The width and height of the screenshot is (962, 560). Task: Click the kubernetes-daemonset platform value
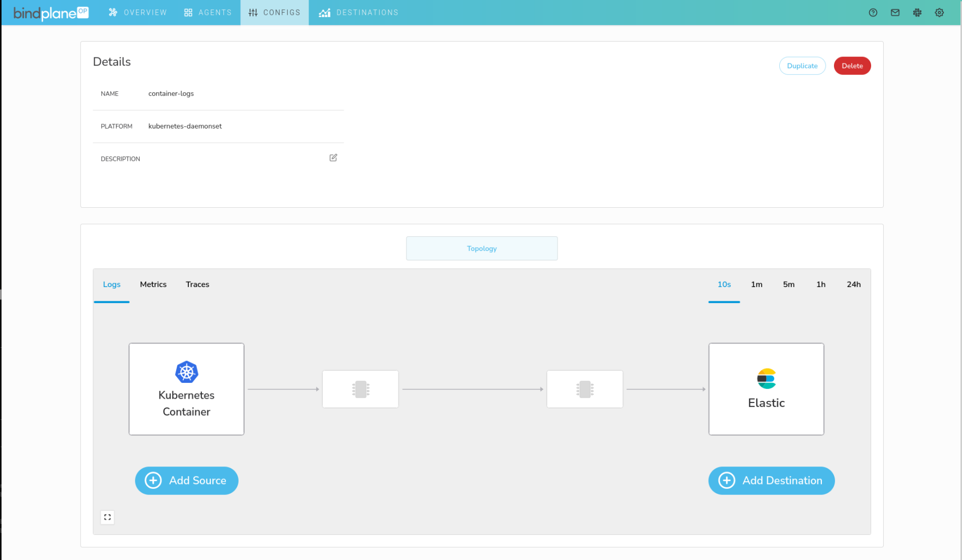pyautogui.click(x=185, y=126)
